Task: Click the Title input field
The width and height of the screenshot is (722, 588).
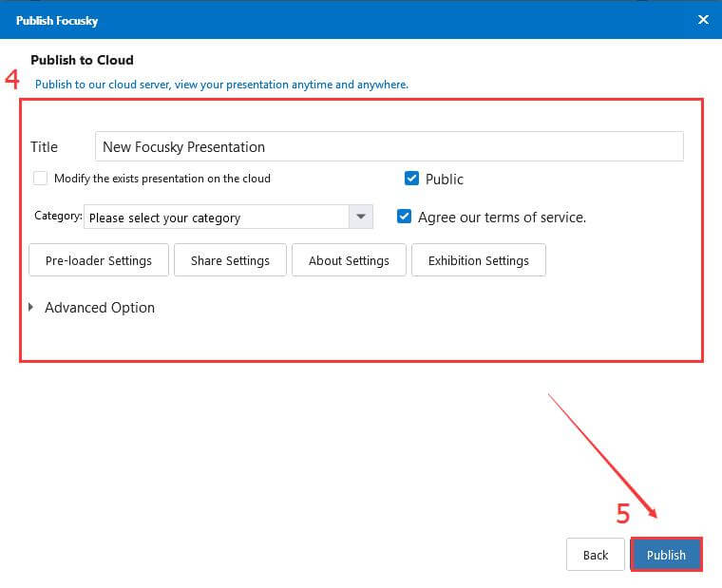Action: tap(389, 146)
